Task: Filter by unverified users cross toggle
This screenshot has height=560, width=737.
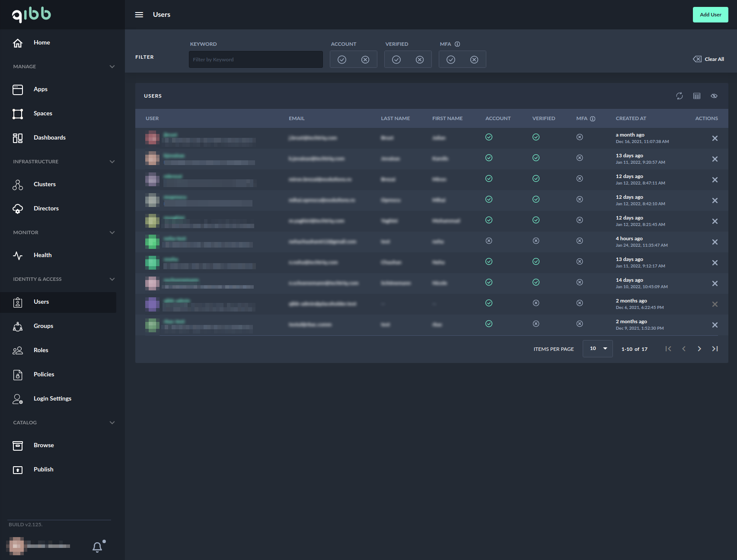Action: click(x=420, y=60)
